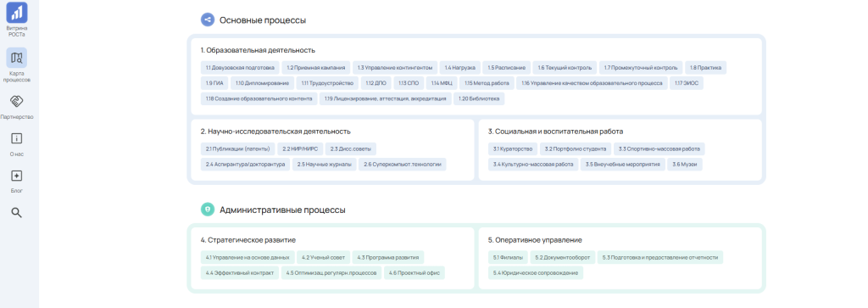This screenshot has width=868, height=308.
Task: Open 5.2 Документооборот
Action: click(x=563, y=258)
